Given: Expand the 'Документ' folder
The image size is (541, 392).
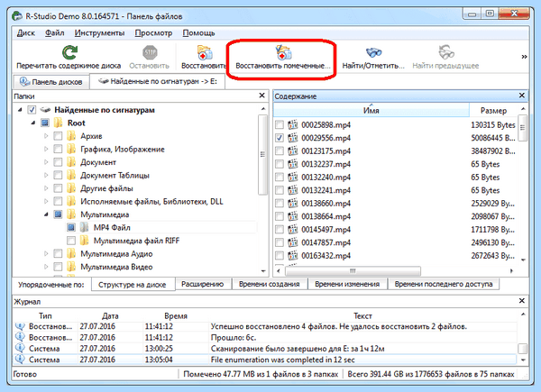Looking at the screenshot, I should [46, 162].
